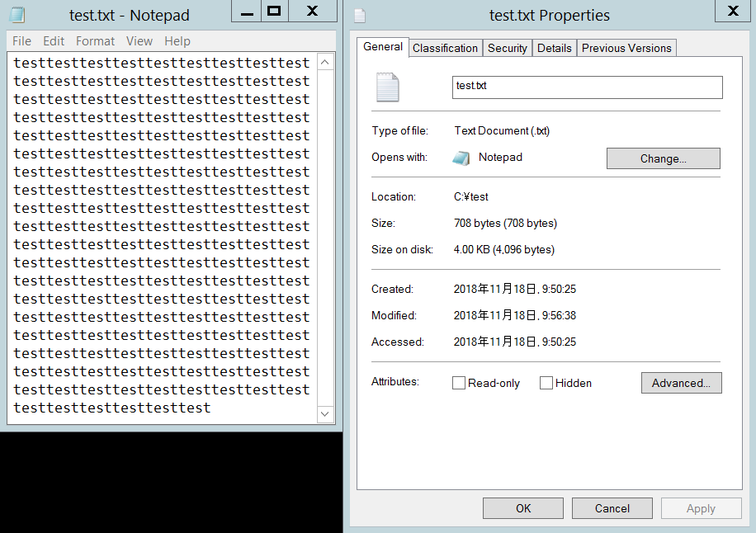
Task: Switch to the Security tab
Action: (508, 48)
